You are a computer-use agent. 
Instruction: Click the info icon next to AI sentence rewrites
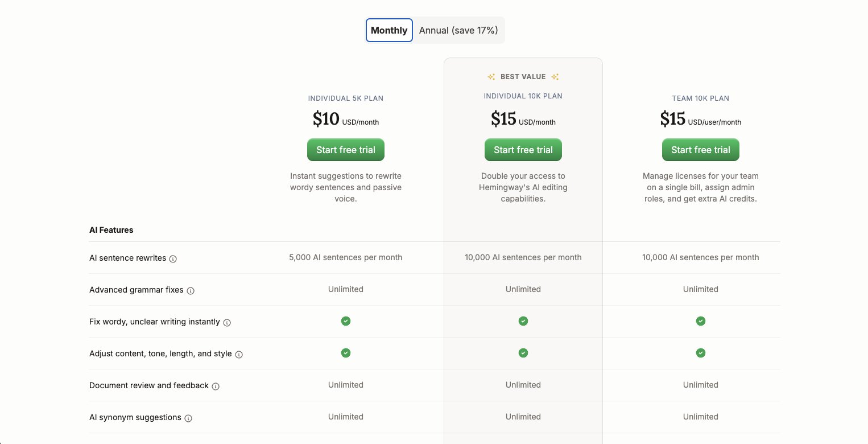(x=173, y=258)
